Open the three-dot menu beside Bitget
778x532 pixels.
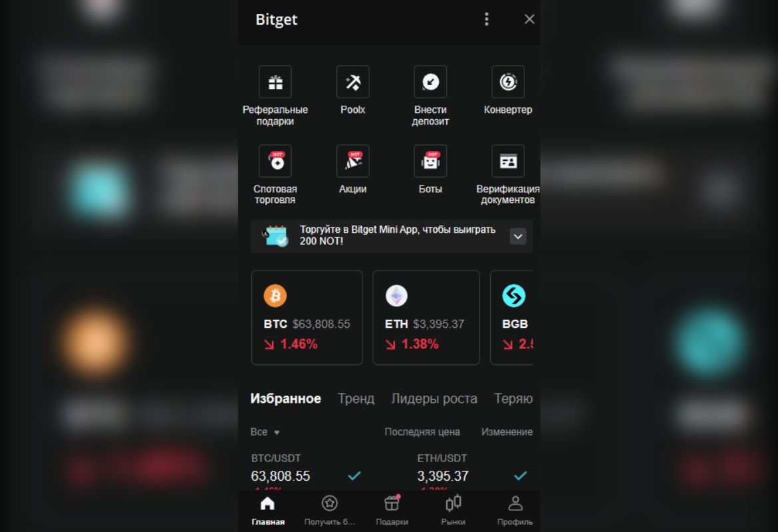[486, 19]
